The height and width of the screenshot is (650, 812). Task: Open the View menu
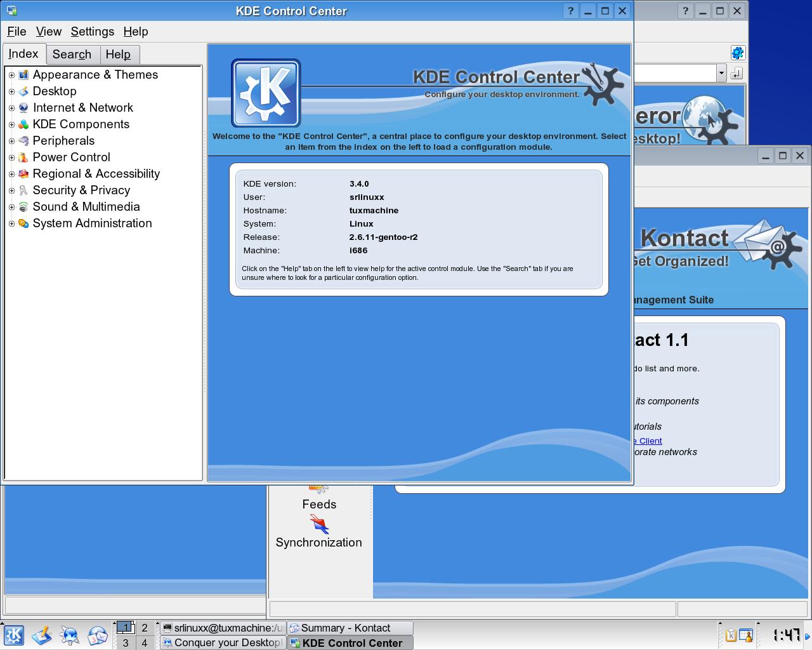pos(49,32)
